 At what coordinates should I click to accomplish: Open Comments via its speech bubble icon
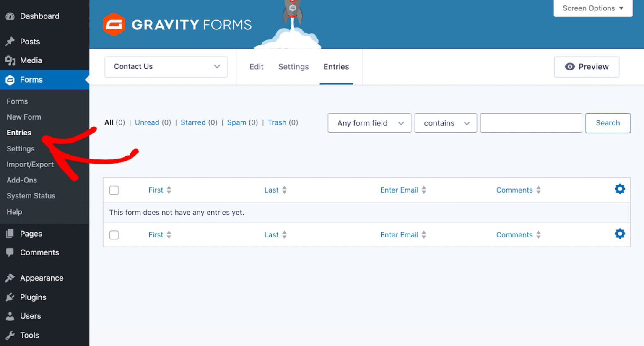click(10, 252)
